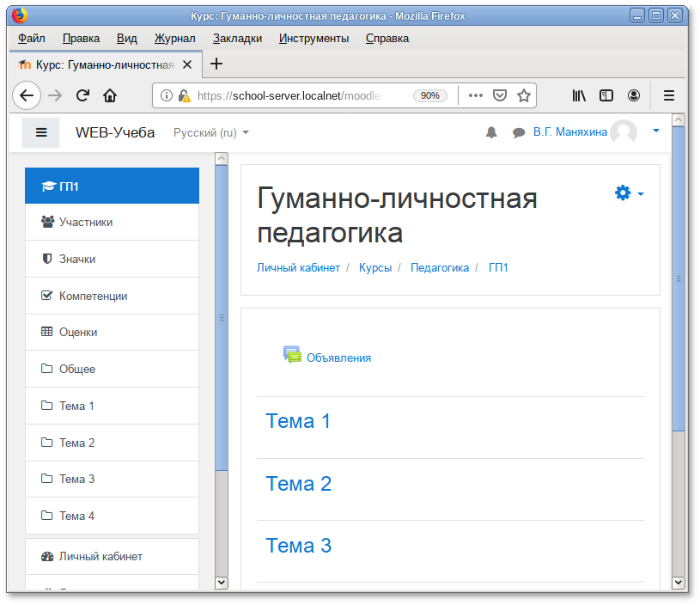Click the insecure connection padlock icon
The width and height of the screenshot is (700, 605).
[x=184, y=95]
